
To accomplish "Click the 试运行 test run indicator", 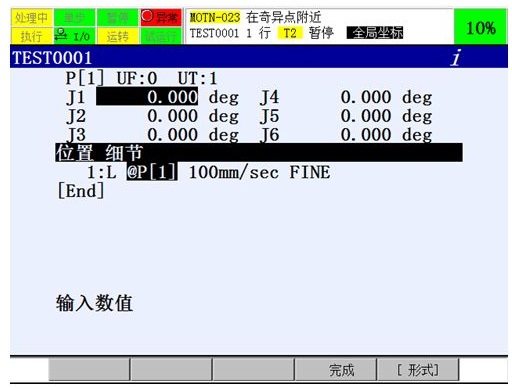I will 161,36.
